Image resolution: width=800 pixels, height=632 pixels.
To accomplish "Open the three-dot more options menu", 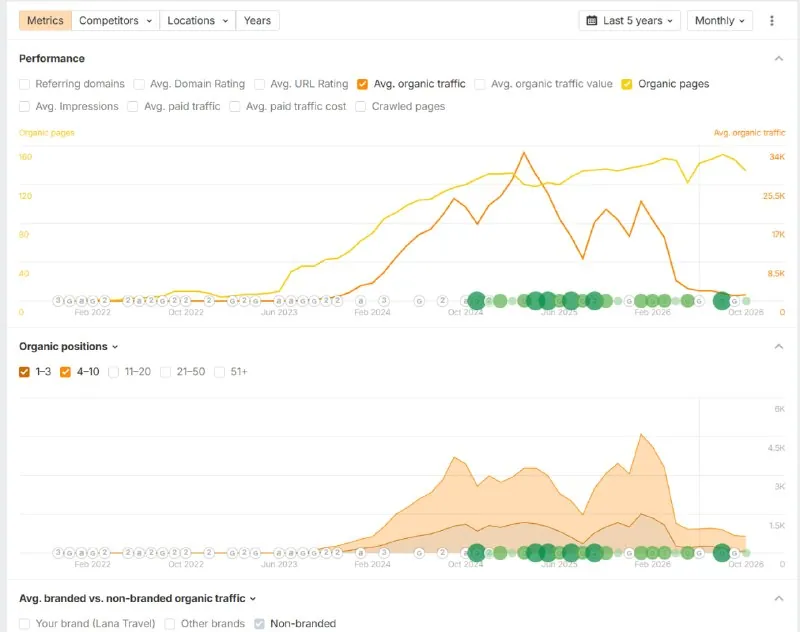I will (771, 21).
